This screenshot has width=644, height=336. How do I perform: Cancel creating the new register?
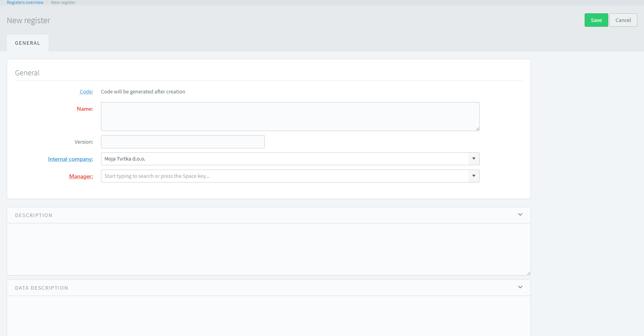pyautogui.click(x=623, y=20)
